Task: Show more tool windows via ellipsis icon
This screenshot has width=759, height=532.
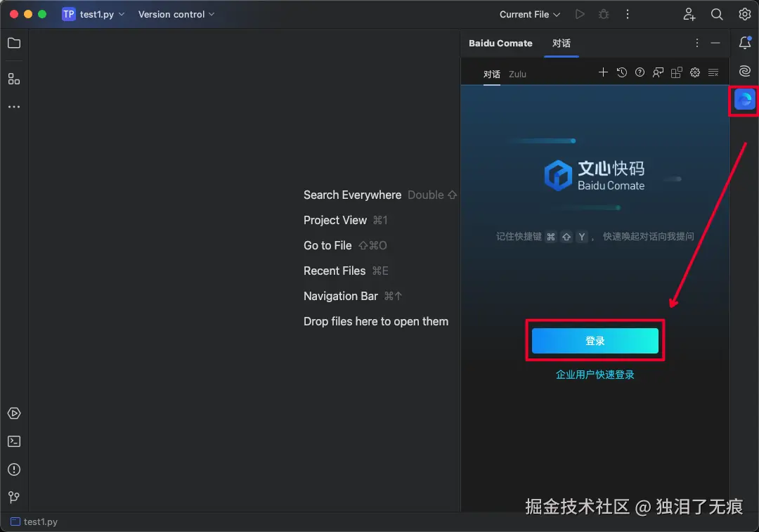Action: pyautogui.click(x=14, y=107)
